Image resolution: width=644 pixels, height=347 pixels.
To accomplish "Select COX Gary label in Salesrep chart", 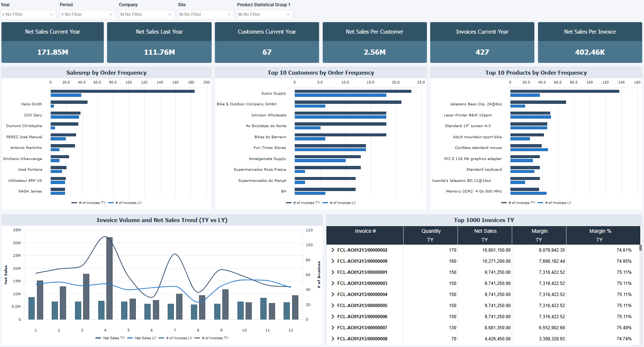I will (33, 115).
